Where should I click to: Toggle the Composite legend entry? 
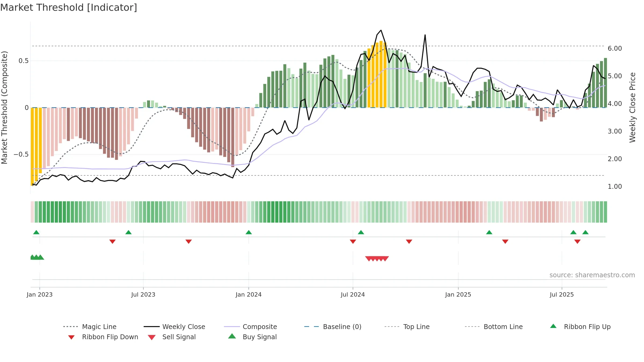tap(250, 327)
